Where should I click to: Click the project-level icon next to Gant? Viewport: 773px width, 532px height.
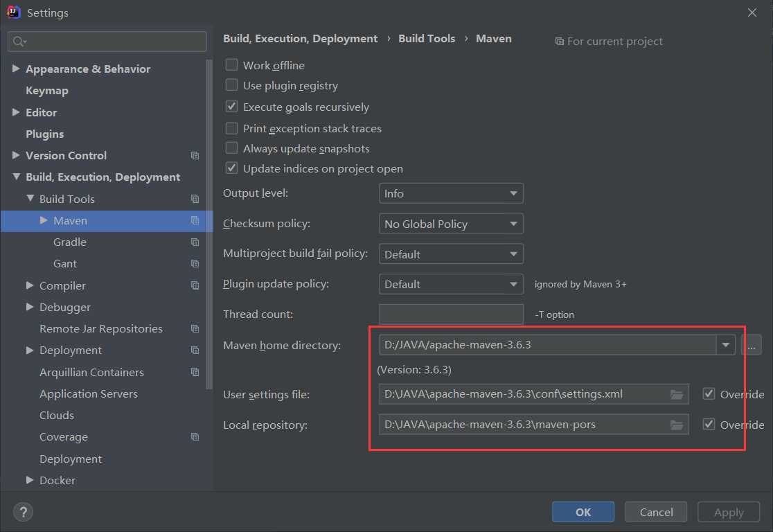pyautogui.click(x=195, y=264)
